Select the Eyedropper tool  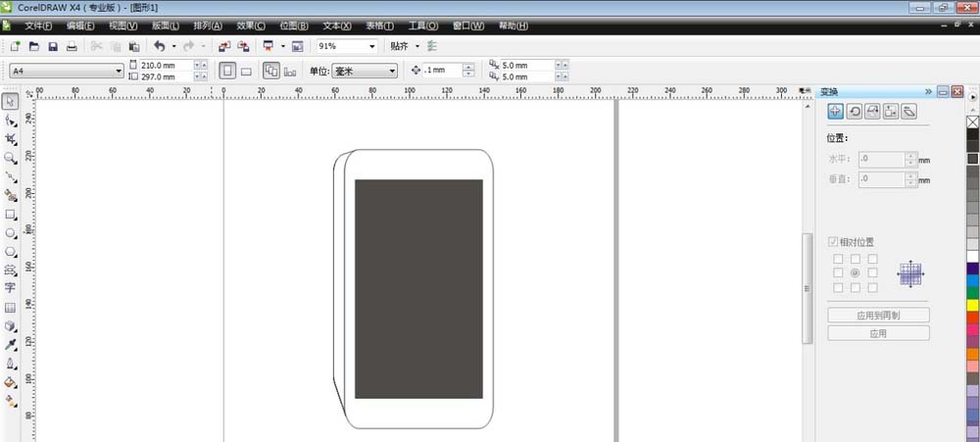tap(11, 344)
